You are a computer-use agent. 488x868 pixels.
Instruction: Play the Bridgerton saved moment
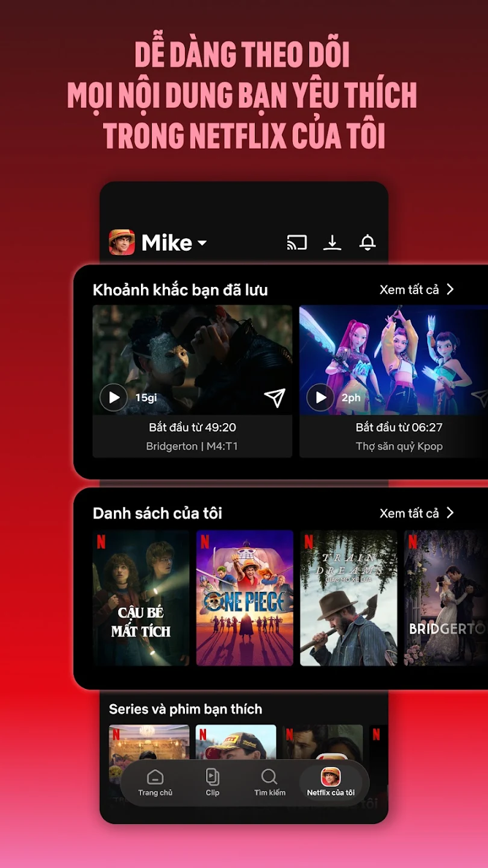tap(113, 397)
